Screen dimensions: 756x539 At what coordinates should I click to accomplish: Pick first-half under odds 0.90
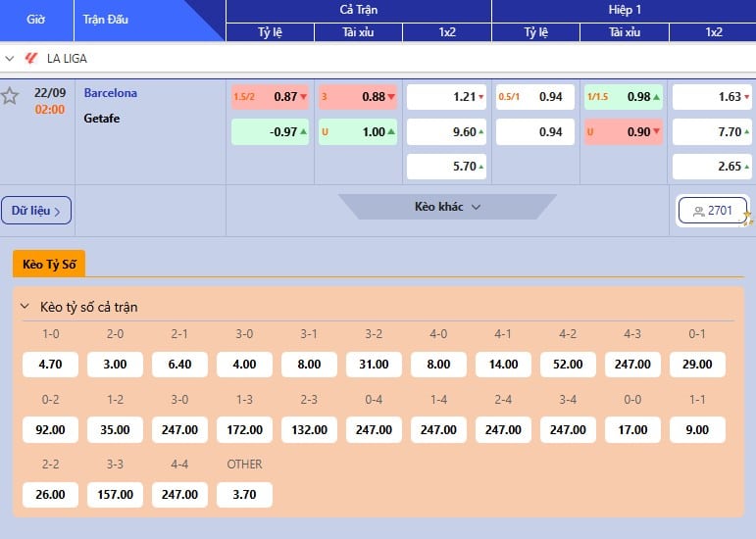[624, 132]
